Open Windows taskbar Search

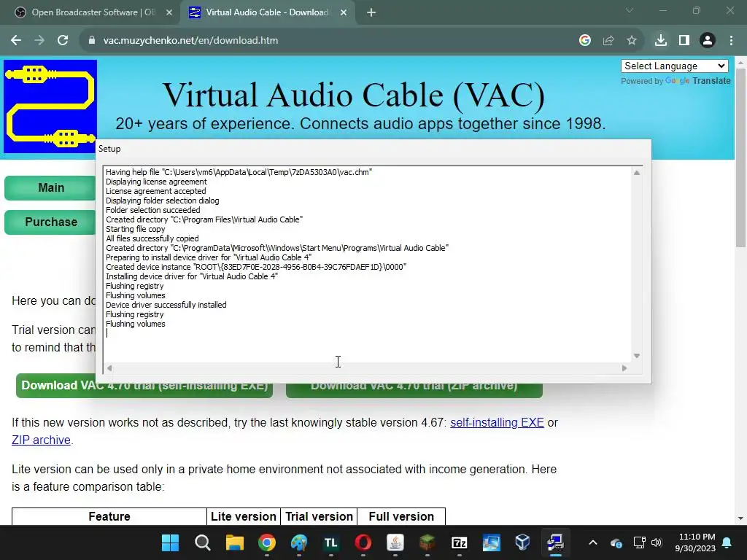[x=203, y=542]
